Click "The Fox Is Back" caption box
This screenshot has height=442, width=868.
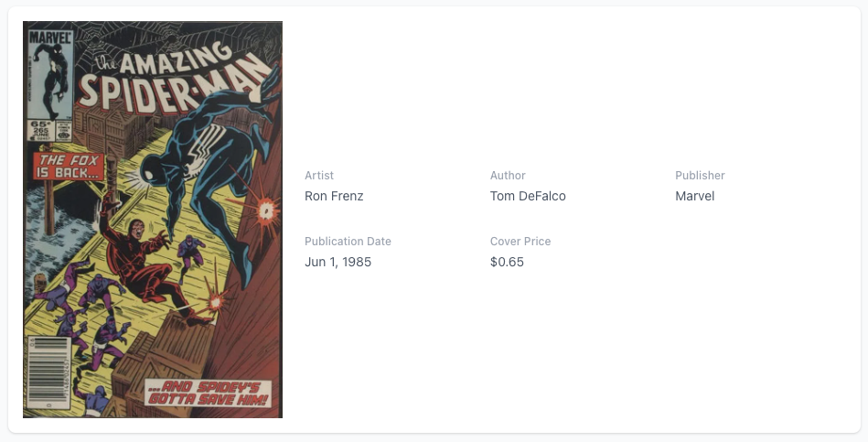click(70, 166)
